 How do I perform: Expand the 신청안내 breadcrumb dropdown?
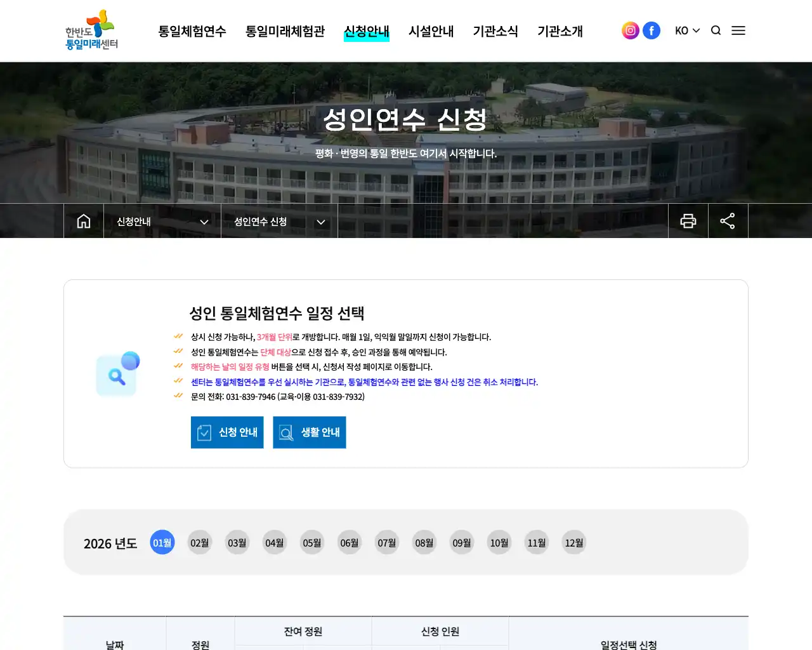tap(162, 222)
